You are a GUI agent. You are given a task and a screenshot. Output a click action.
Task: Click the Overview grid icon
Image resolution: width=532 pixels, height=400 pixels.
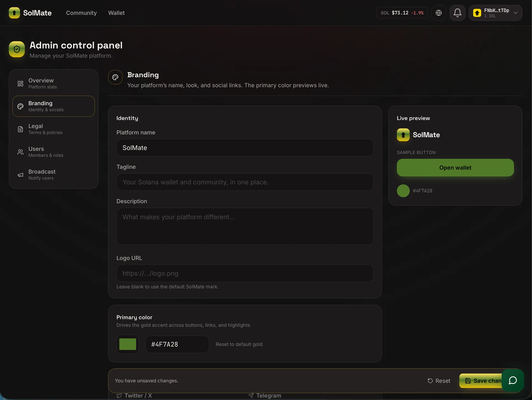(x=20, y=83)
